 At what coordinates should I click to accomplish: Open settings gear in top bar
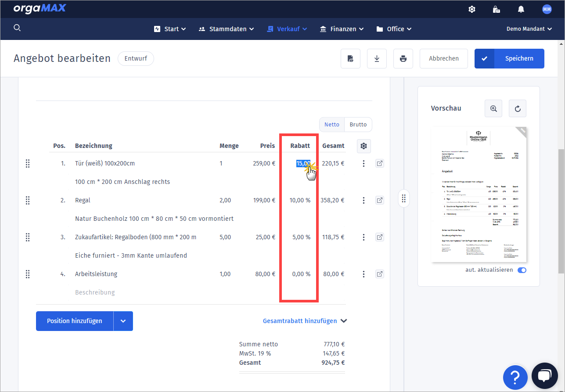472,9
